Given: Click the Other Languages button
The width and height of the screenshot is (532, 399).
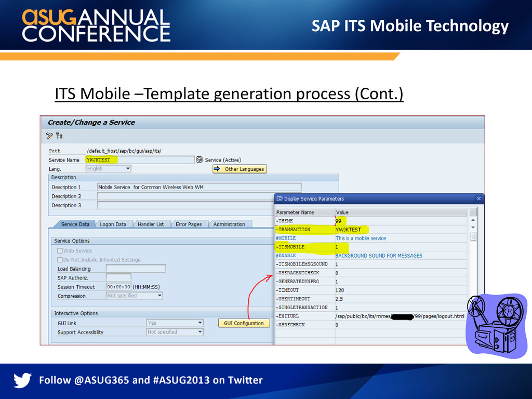Looking at the screenshot, I should coord(240,169).
